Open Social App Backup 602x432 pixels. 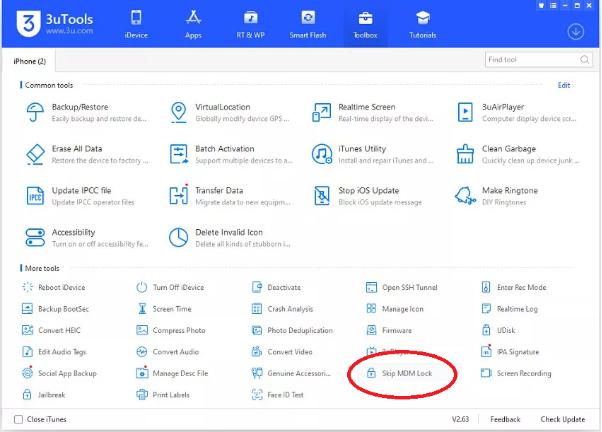[x=59, y=372]
